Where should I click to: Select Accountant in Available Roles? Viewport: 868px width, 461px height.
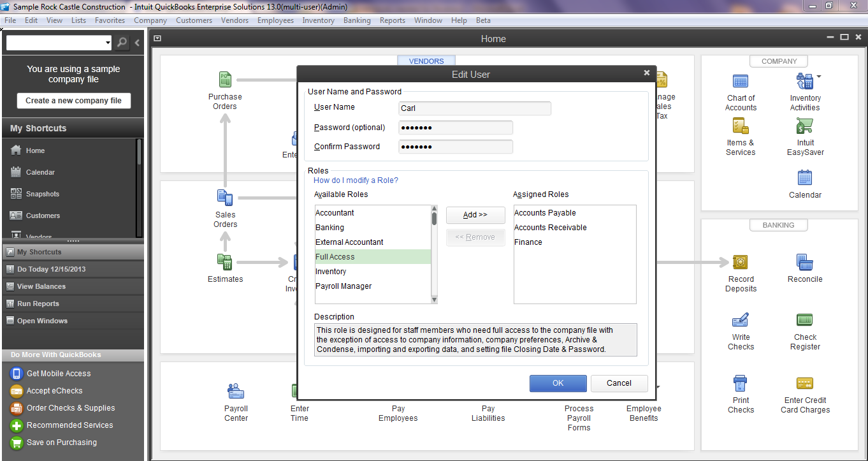(x=373, y=213)
